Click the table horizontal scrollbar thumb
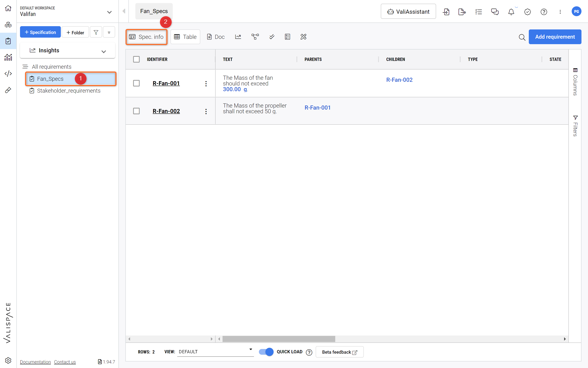 coord(279,339)
